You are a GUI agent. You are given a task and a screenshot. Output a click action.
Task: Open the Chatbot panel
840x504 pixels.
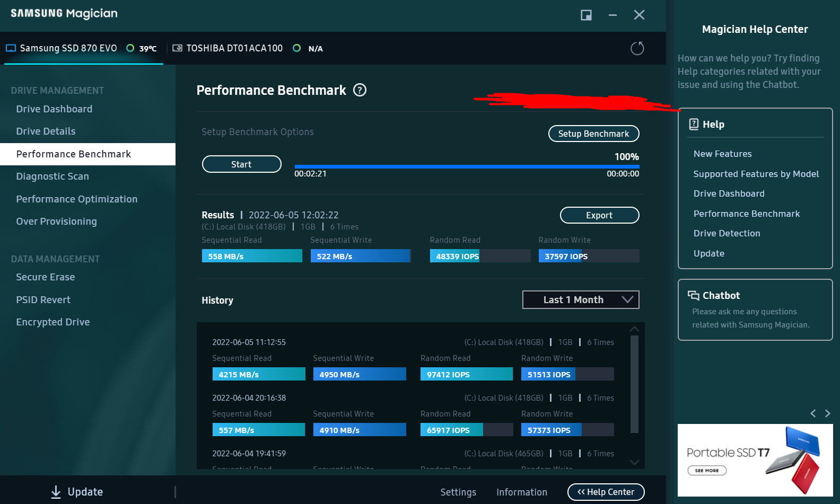755,310
